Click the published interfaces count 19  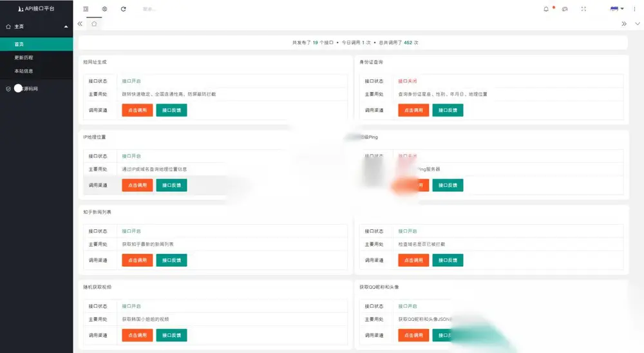pyautogui.click(x=316, y=43)
